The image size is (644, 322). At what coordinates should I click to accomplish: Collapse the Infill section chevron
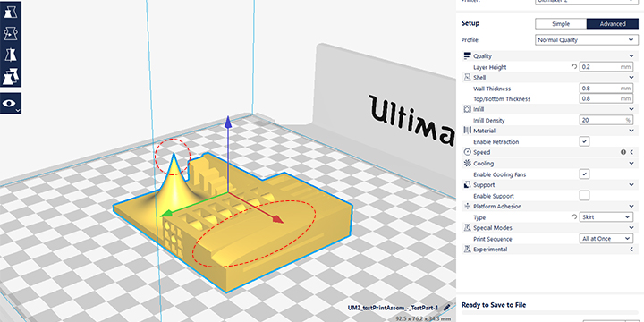coord(631,110)
